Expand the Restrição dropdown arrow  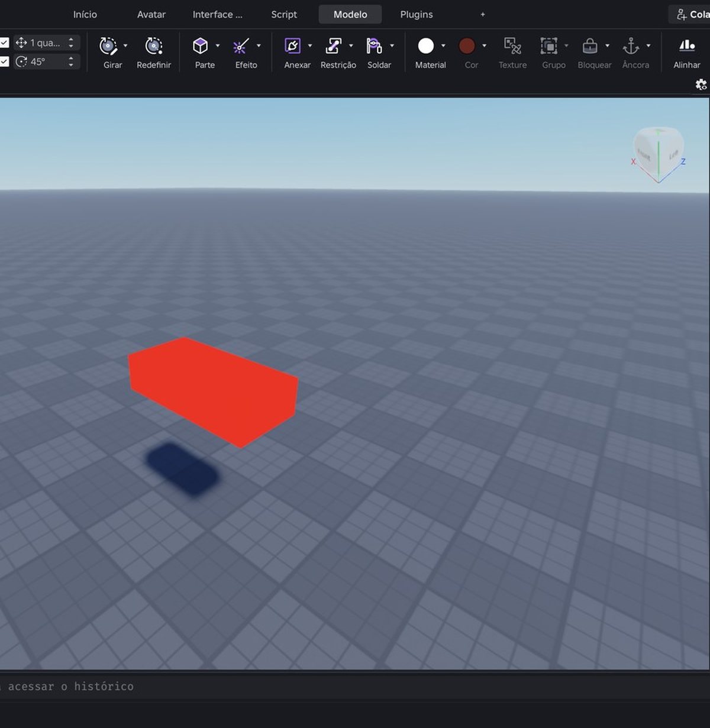[x=351, y=46]
